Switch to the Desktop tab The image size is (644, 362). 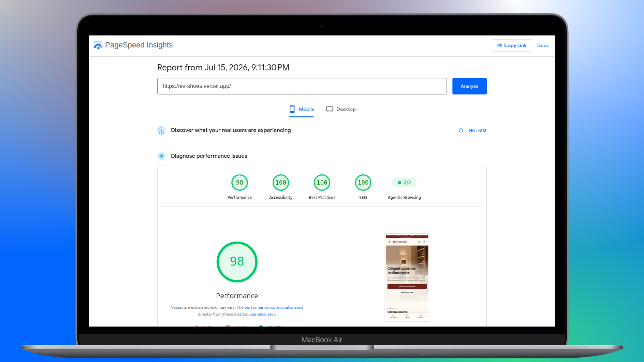click(x=341, y=109)
